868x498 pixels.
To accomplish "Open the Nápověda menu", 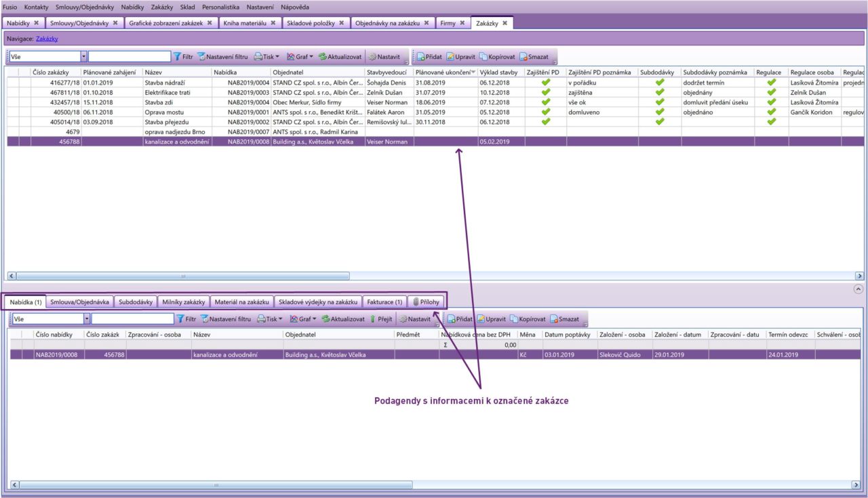I will click(x=295, y=7).
